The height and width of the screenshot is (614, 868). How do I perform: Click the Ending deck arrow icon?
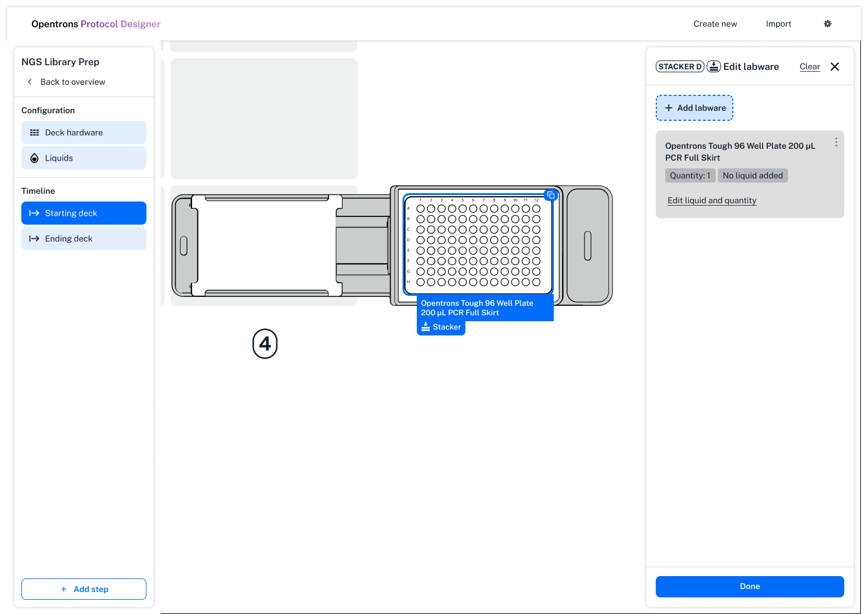click(x=34, y=239)
